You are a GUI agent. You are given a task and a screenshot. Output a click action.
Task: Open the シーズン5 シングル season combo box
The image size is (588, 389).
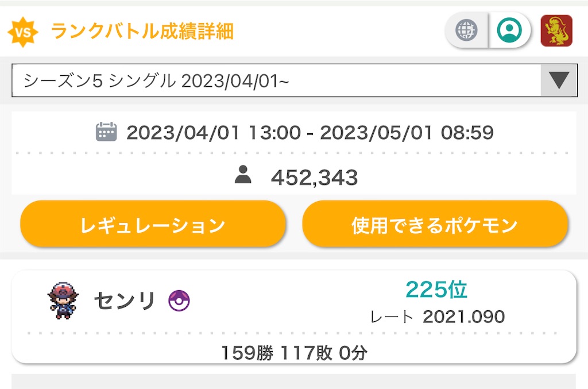(x=230, y=79)
